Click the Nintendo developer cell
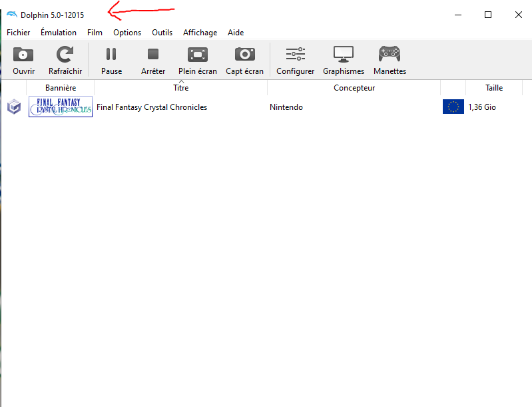This screenshot has width=532, height=407. pos(286,107)
